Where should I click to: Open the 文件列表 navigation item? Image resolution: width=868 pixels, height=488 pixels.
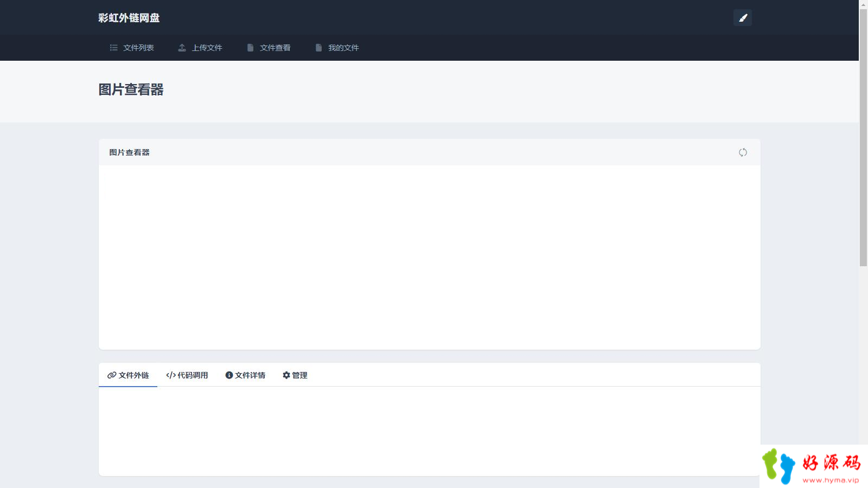(x=132, y=48)
